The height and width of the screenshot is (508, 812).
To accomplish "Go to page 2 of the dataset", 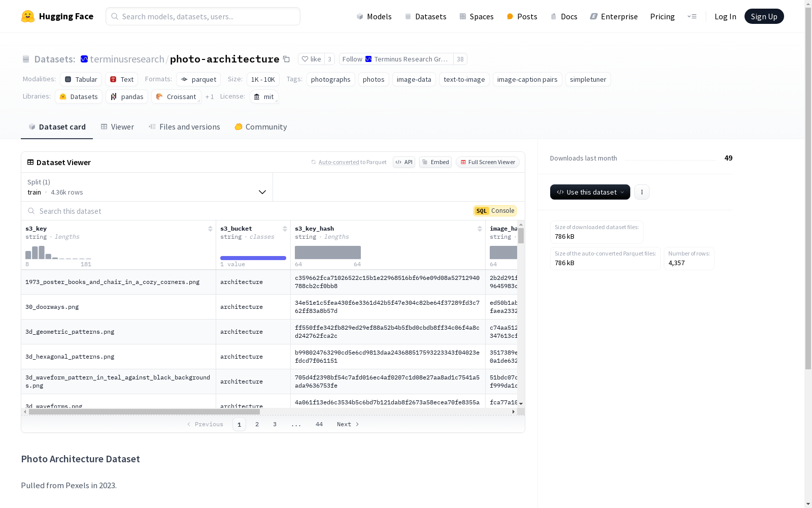I will 257,424.
